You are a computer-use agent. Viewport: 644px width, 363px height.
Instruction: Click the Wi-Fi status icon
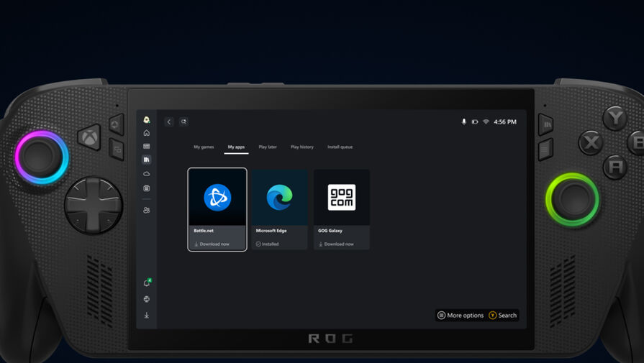pyautogui.click(x=486, y=121)
